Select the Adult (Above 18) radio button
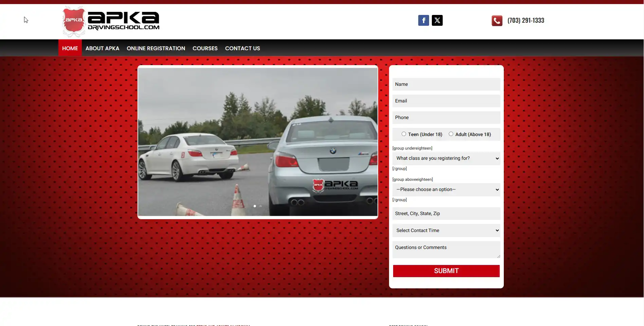644x326 pixels. (x=451, y=134)
